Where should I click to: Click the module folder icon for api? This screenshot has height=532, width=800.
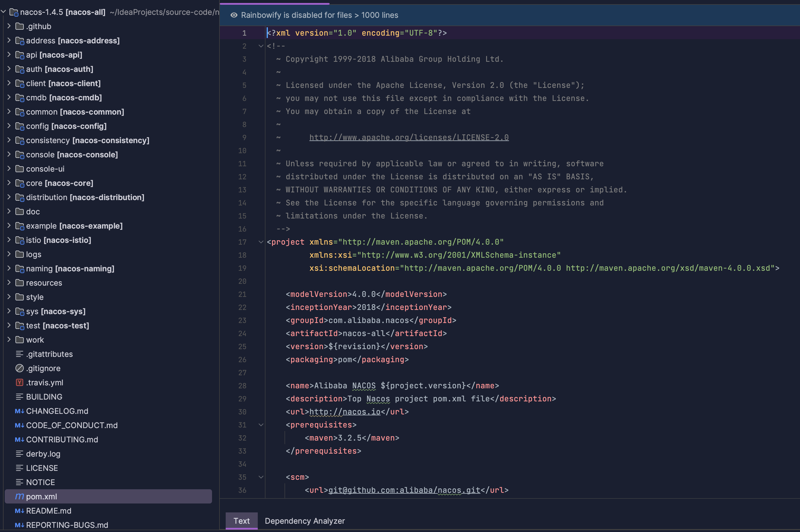(20, 55)
